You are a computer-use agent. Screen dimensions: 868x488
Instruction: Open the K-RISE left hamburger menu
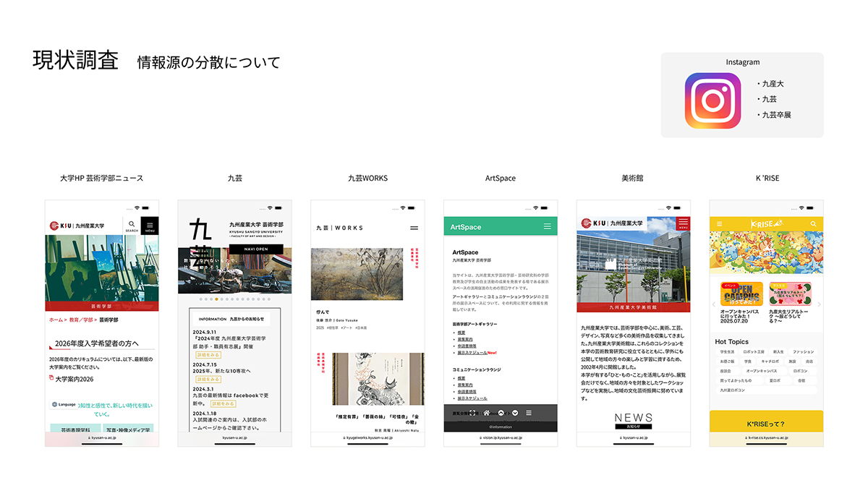click(x=719, y=224)
